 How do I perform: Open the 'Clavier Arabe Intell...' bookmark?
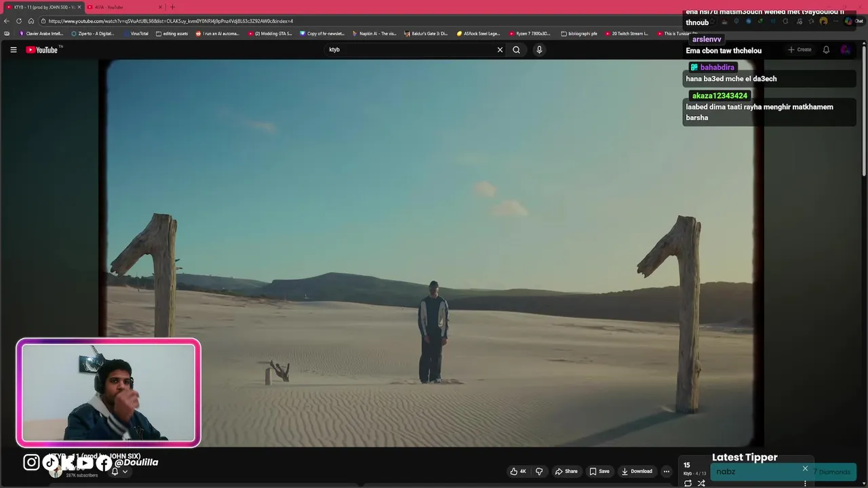pos(41,33)
